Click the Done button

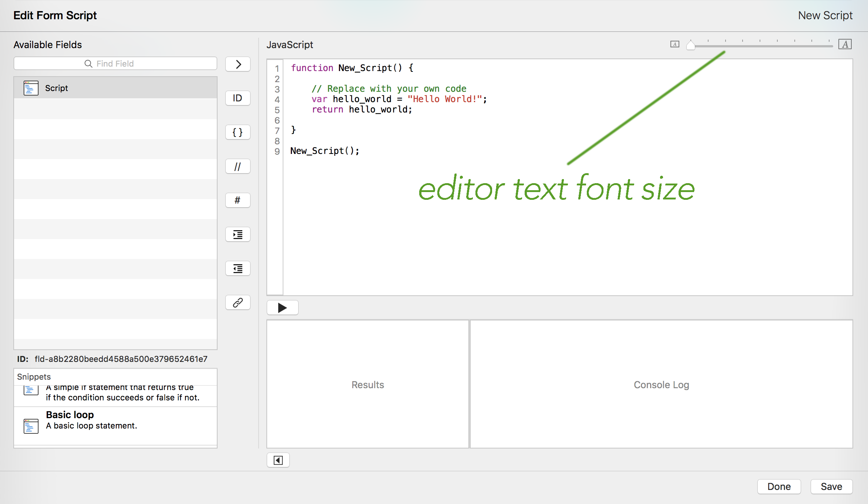779,486
